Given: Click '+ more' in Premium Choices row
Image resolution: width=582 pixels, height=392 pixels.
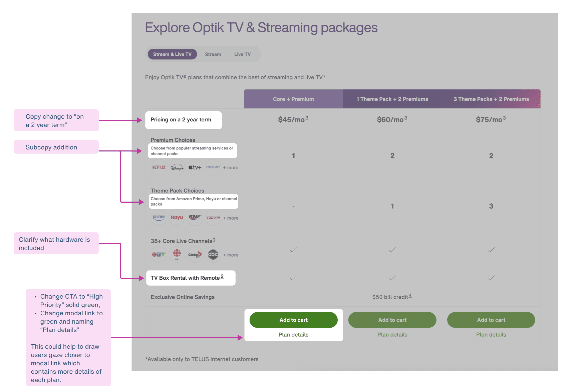Looking at the screenshot, I should click(231, 168).
